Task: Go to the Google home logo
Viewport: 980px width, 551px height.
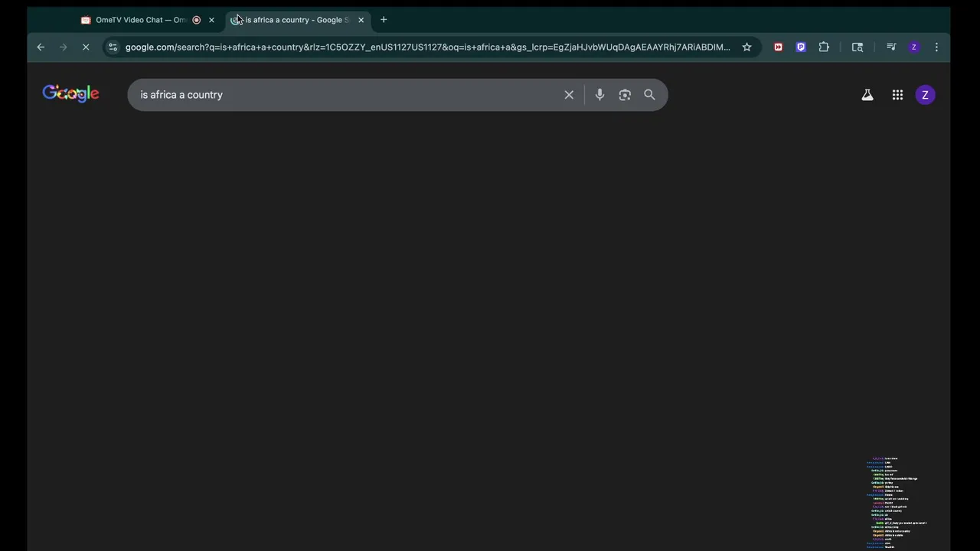Action: [x=71, y=93]
